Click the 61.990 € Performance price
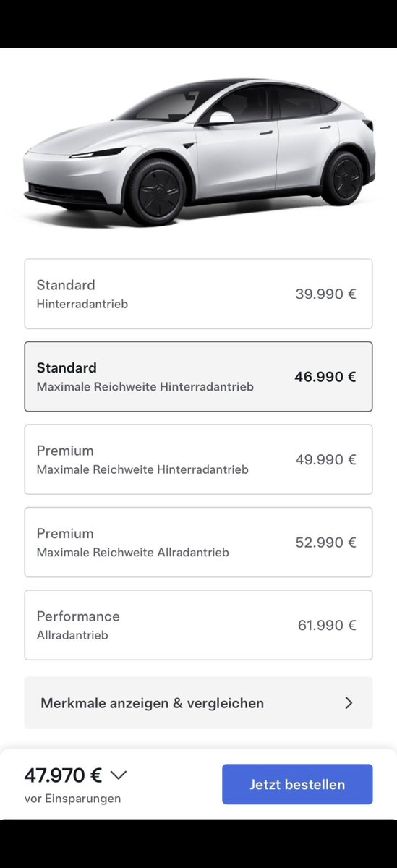397x868 pixels. click(x=327, y=625)
